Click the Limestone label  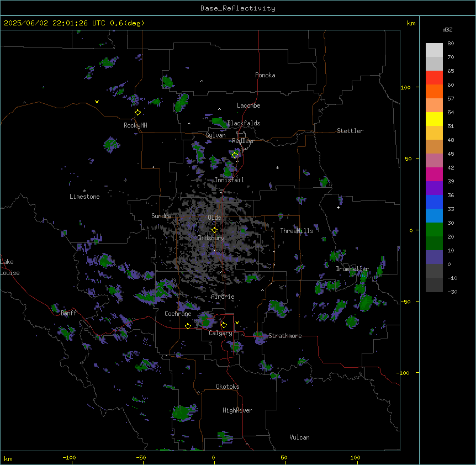click(x=84, y=197)
